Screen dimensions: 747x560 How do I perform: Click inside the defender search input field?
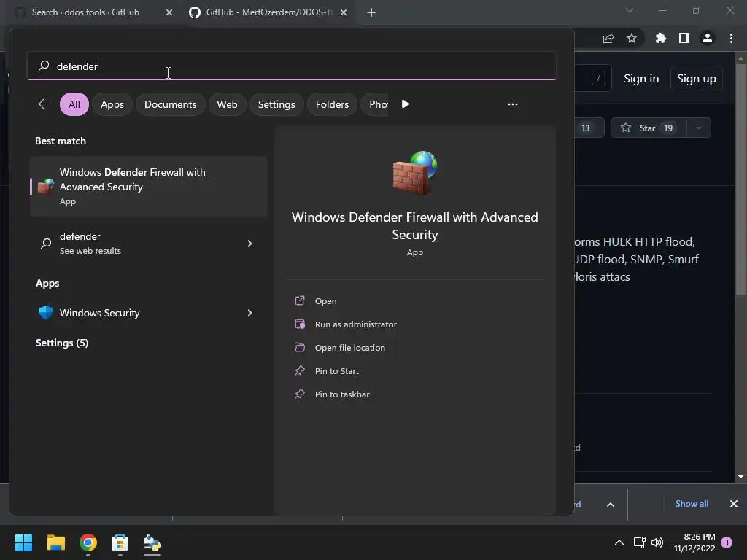tap(292, 66)
